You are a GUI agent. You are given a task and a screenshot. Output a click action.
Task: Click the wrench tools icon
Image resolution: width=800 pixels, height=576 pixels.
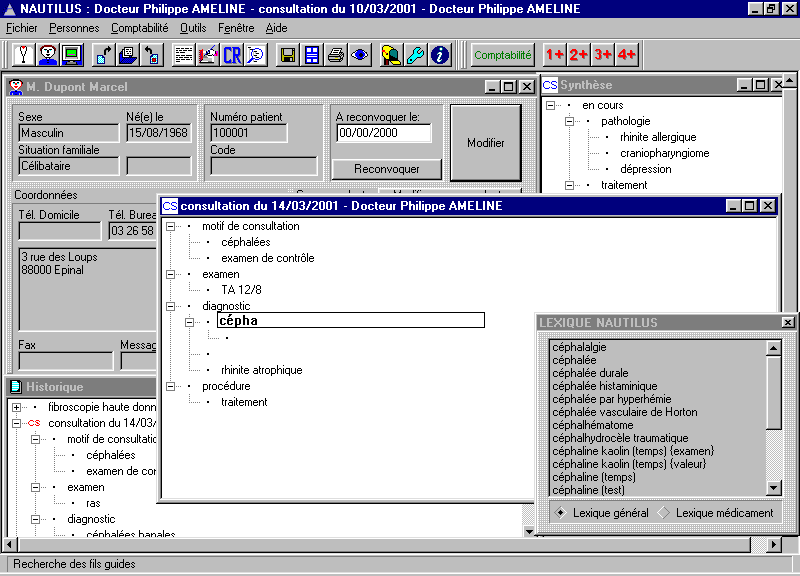click(415, 55)
